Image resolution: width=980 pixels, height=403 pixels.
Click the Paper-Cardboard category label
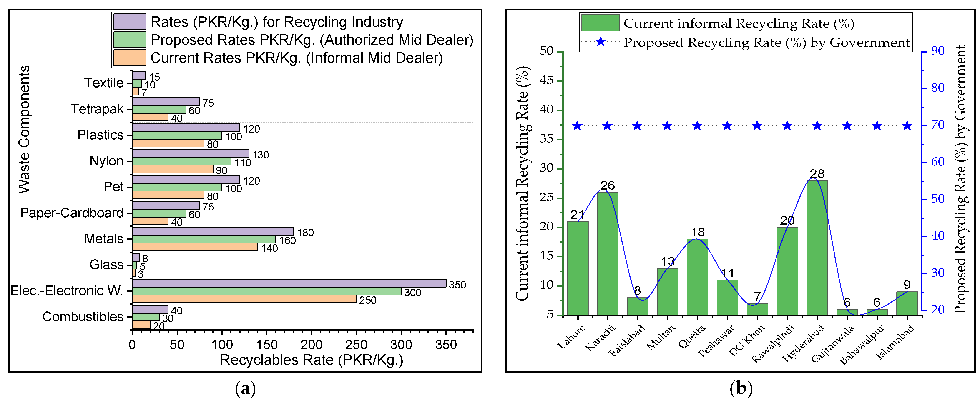(x=72, y=213)
